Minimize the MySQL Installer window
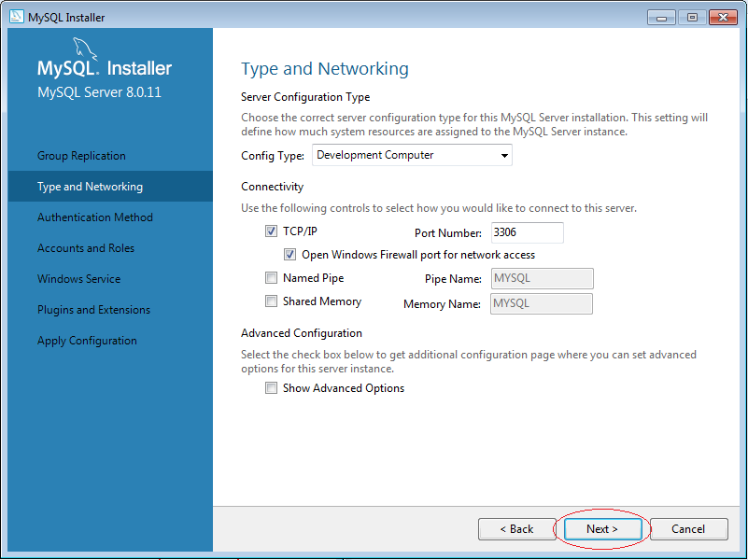Image resolution: width=748 pixels, height=560 pixels. pos(661,18)
